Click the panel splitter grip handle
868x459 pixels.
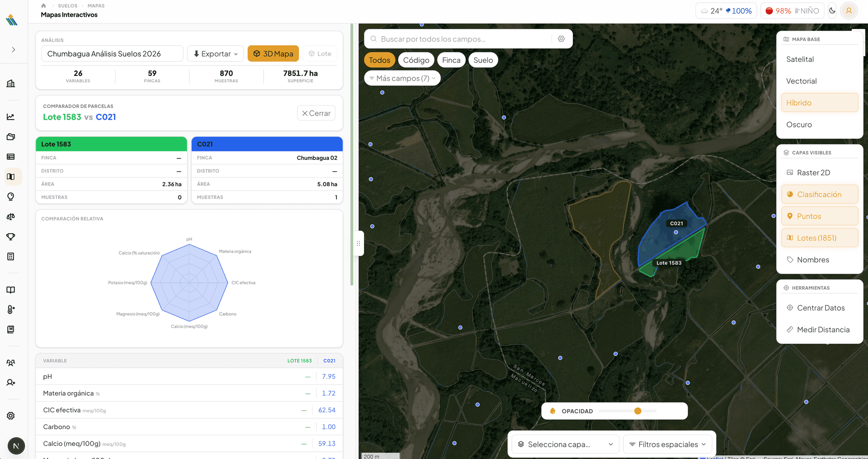click(359, 244)
